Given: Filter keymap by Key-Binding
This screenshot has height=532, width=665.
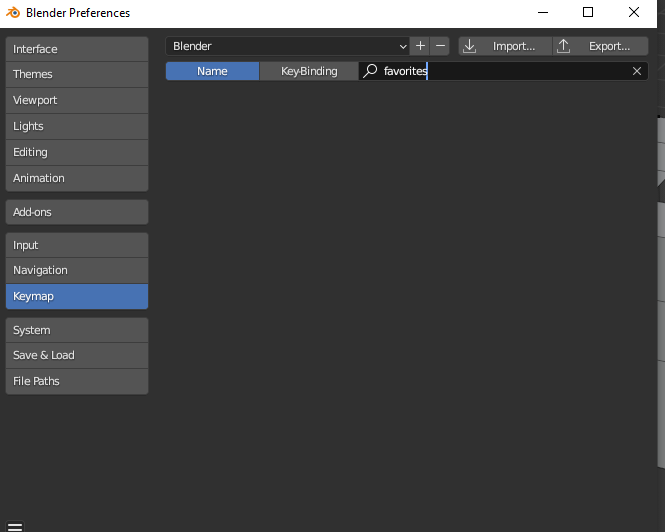Looking at the screenshot, I should pyautogui.click(x=309, y=71).
